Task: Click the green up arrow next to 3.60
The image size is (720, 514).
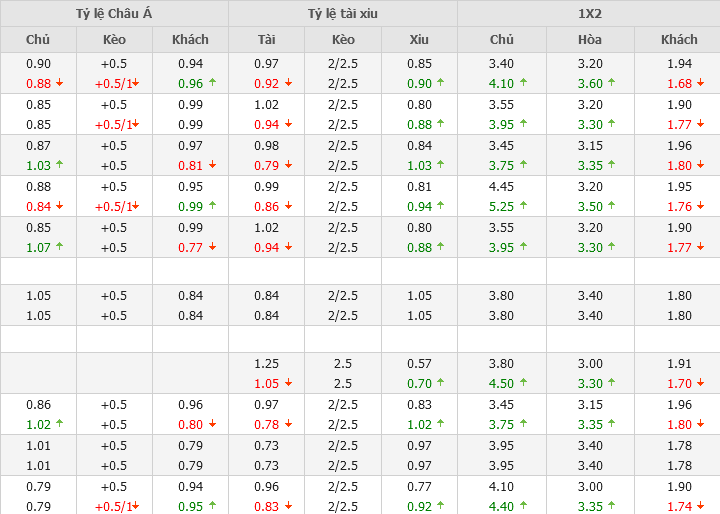Action: (x=611, y=83)
